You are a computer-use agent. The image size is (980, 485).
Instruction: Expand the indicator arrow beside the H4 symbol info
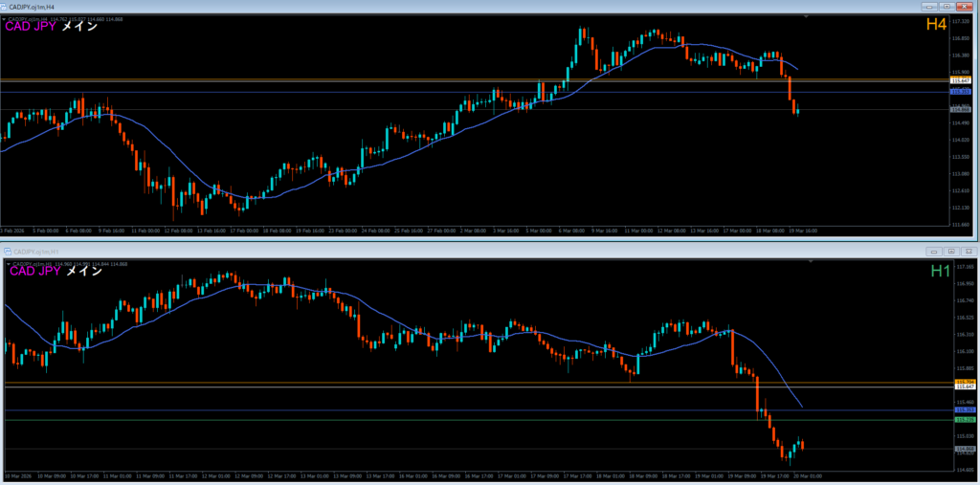tap(4, 18)
